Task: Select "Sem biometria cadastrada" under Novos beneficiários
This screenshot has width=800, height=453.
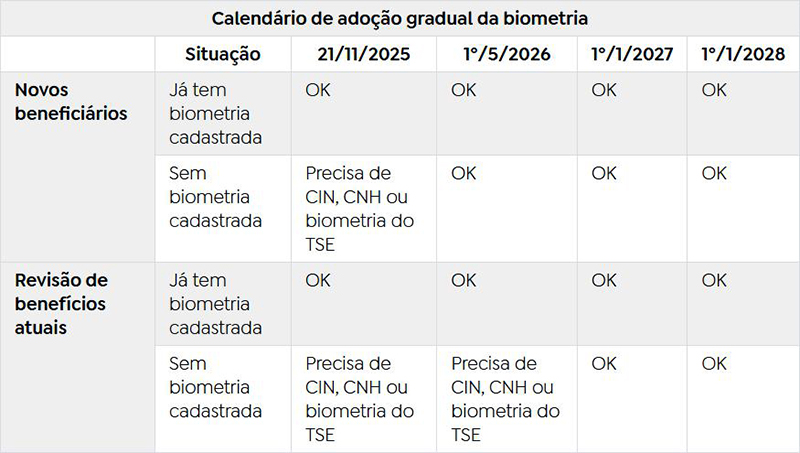Action: [210, 197]
